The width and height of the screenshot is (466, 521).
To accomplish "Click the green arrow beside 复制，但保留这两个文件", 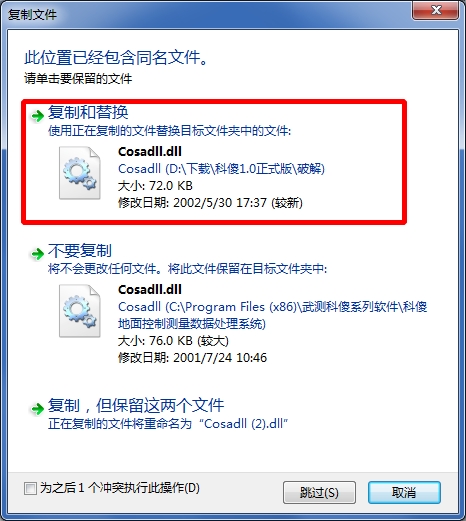I will (37, 409).
